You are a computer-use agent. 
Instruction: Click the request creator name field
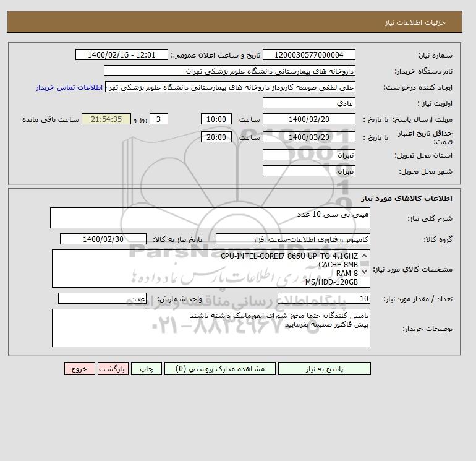point(230,87)
